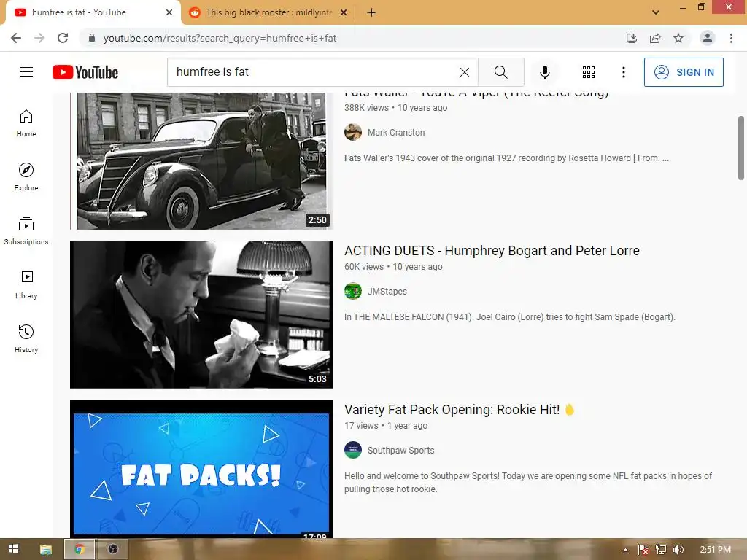Go to Home in the sidebar
747x560 pixels.
pos(26,123)
